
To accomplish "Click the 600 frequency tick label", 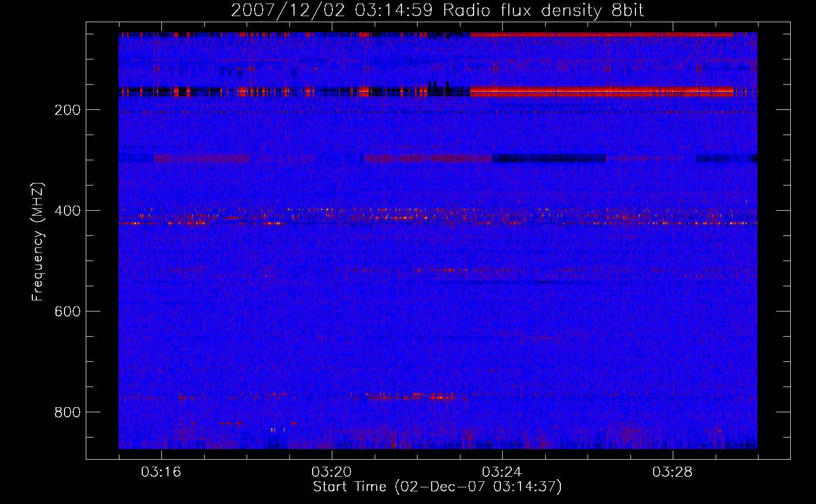I will tap(68, 311).
